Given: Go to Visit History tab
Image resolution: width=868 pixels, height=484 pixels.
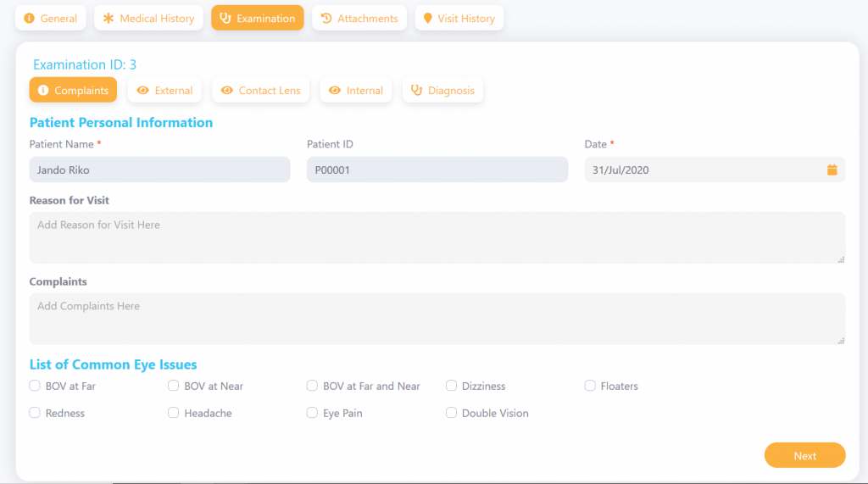Looking at the screenshot, I should point(459,19).
